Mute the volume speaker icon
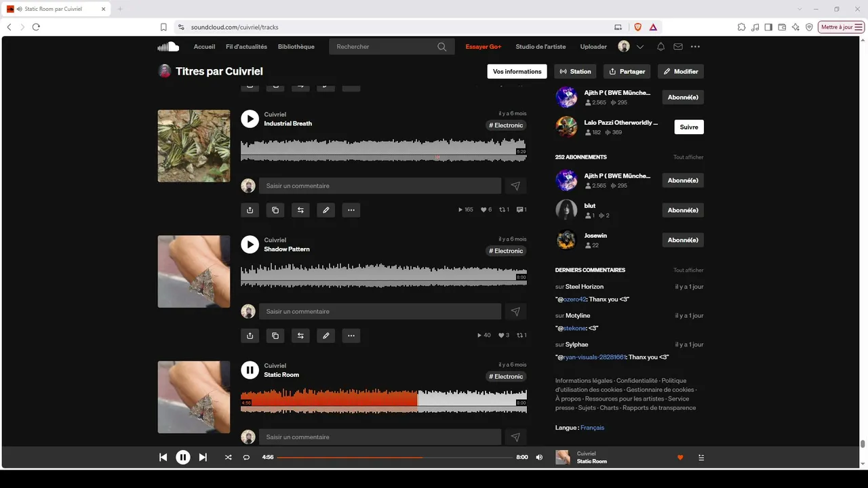Viewport: 868px width, 488px height. coord(539,457)
